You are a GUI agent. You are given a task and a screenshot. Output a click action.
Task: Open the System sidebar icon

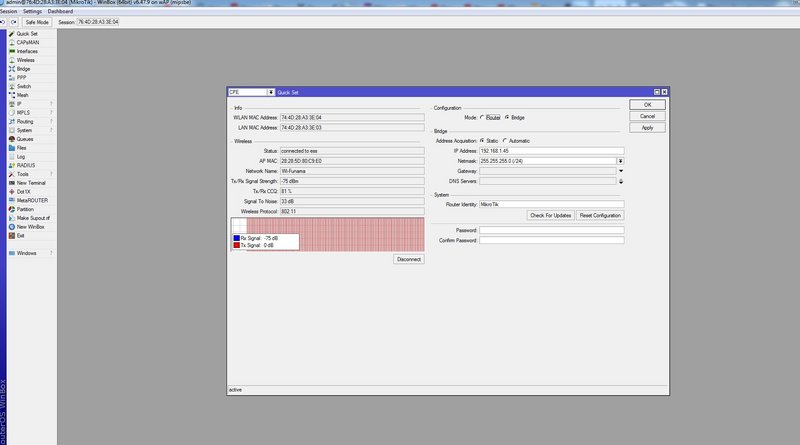(12, 130)
